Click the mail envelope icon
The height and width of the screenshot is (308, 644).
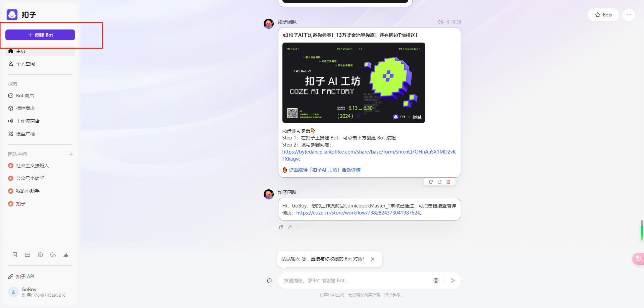pos(28,255)
